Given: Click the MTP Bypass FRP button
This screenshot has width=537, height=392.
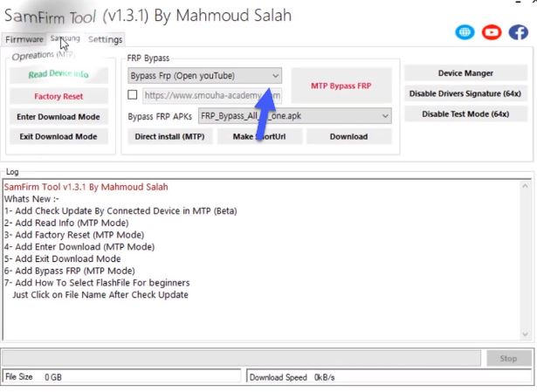Looking at the screenshot, I should [341, 86].
